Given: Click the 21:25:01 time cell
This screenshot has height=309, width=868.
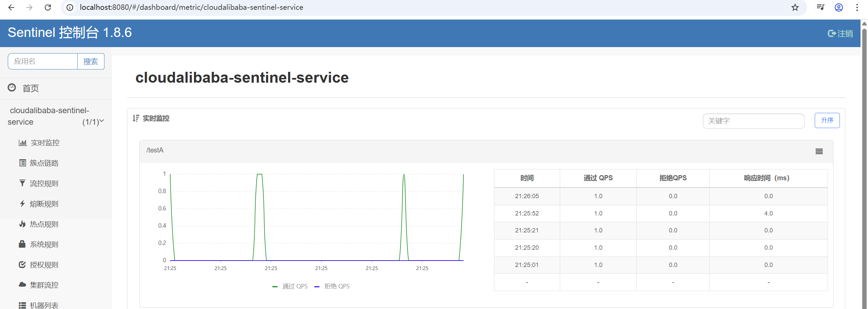Looking at the screenshot, I should (527, 265).
